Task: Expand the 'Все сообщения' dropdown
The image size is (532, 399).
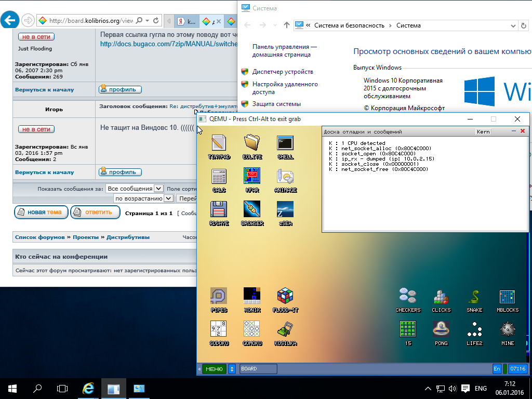Action: pos(159,189)
